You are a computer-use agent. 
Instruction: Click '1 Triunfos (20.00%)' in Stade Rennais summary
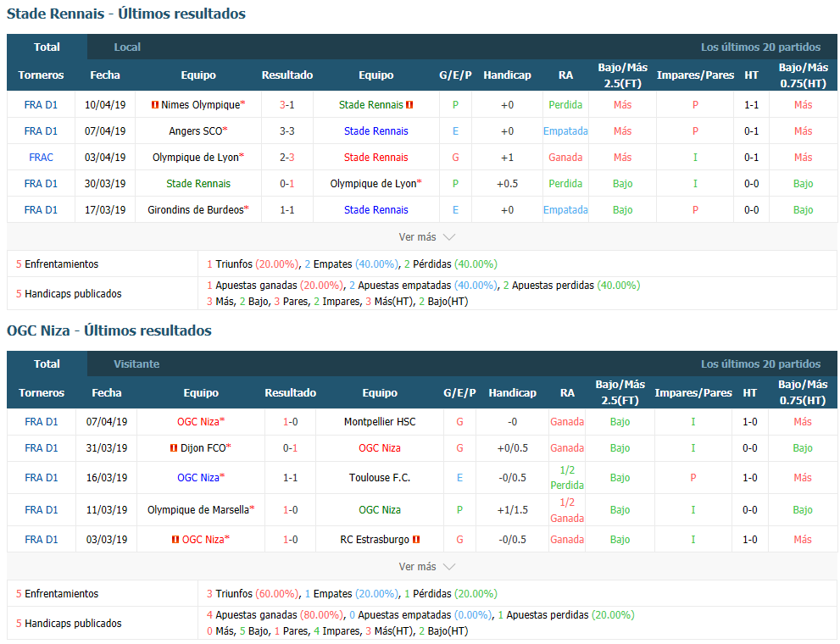(x=253, y=264)
